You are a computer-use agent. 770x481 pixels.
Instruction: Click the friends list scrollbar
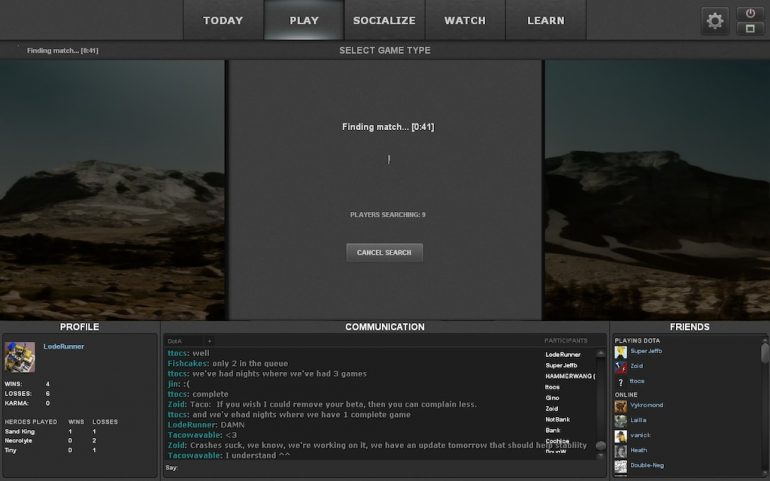coord(765,353)
